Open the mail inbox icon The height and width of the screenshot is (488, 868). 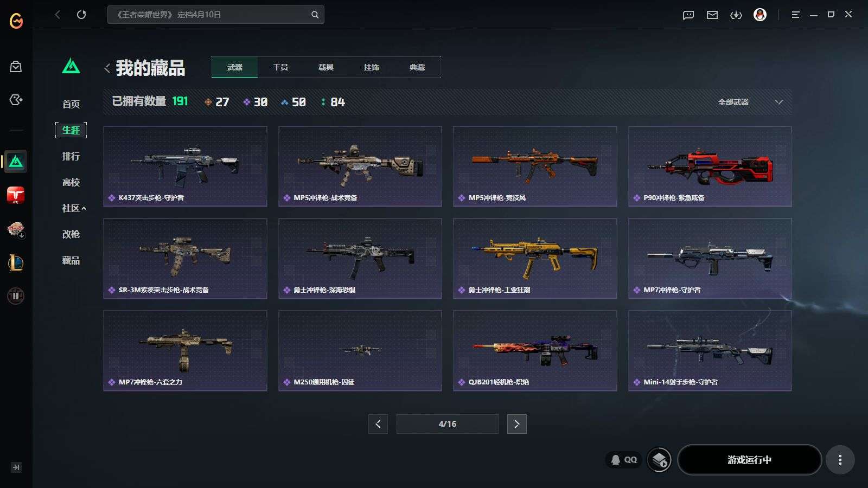pos(712,15)
